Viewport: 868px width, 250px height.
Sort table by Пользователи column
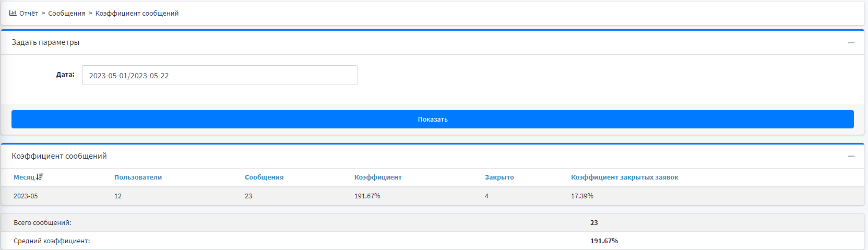(x=138, y=177)
